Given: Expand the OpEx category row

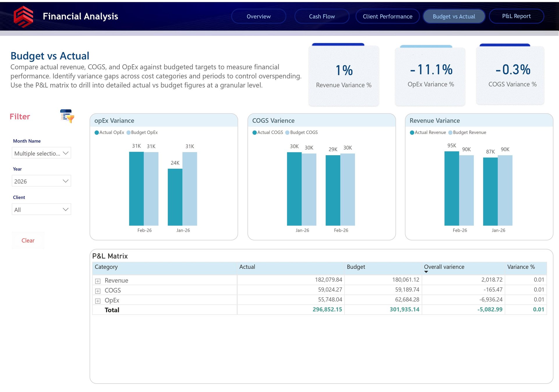Looking at the screenshot, I should [x=98, y=301].
